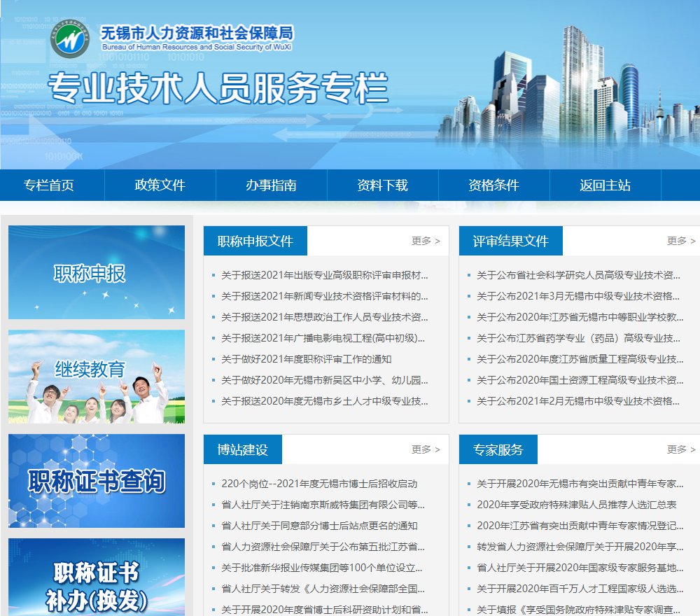The height and width of the screenshot is (616, 700).
Task: Open 关于报送2021年广播电影电视工程 link
Action: (x=323, y=338)
